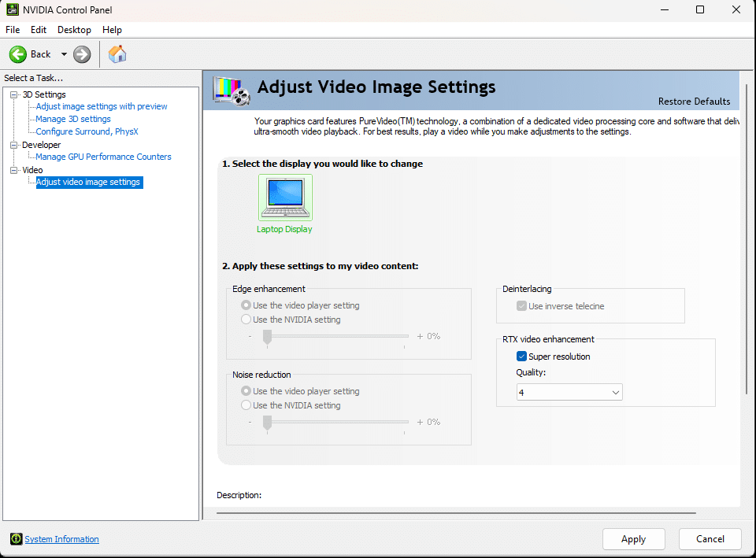Click the Apply button

(633, 539)
